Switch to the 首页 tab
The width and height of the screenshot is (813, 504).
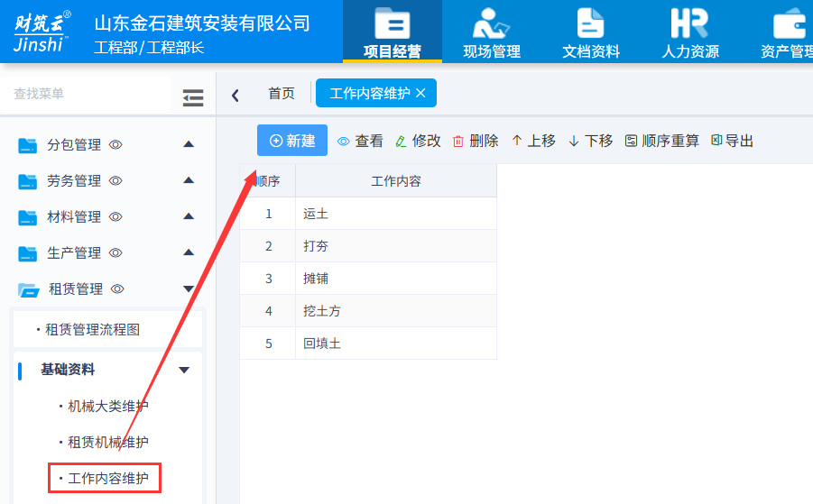282,93
